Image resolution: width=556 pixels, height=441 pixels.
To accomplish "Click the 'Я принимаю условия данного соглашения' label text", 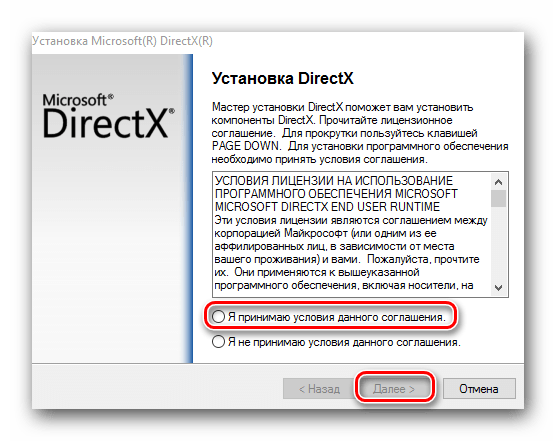I will pyautogui.click(x=337, y=317).
